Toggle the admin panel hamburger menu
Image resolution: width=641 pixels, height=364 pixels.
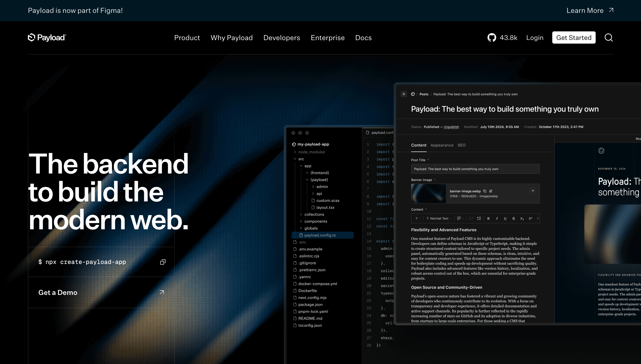[x=404, y=94]
